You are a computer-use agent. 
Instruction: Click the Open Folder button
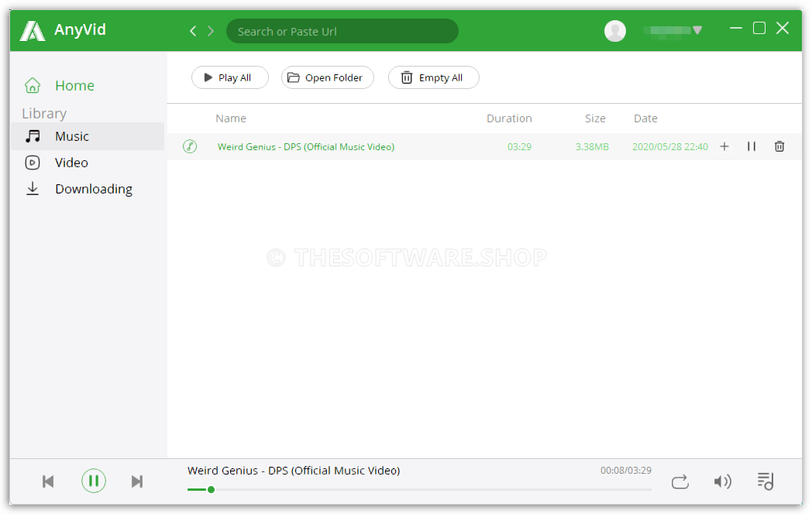pyautogui.click(x=327, y=77)
